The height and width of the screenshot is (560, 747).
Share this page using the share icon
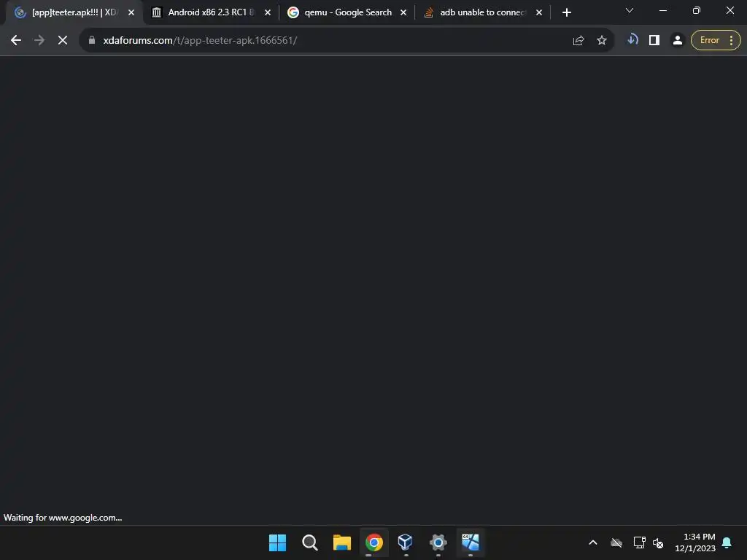tap(578, 41)
